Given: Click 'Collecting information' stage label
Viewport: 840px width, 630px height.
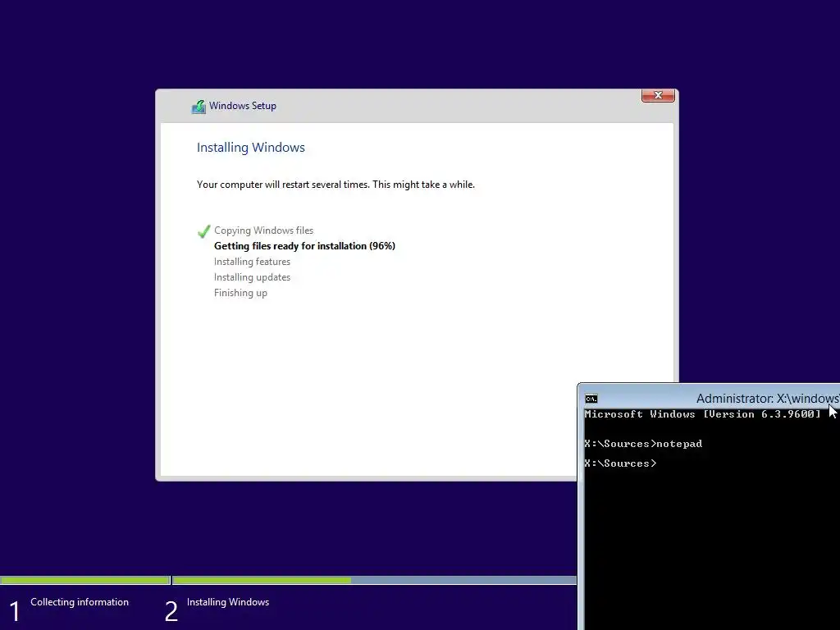Looking at the screenshot, I should coord(80,602).
